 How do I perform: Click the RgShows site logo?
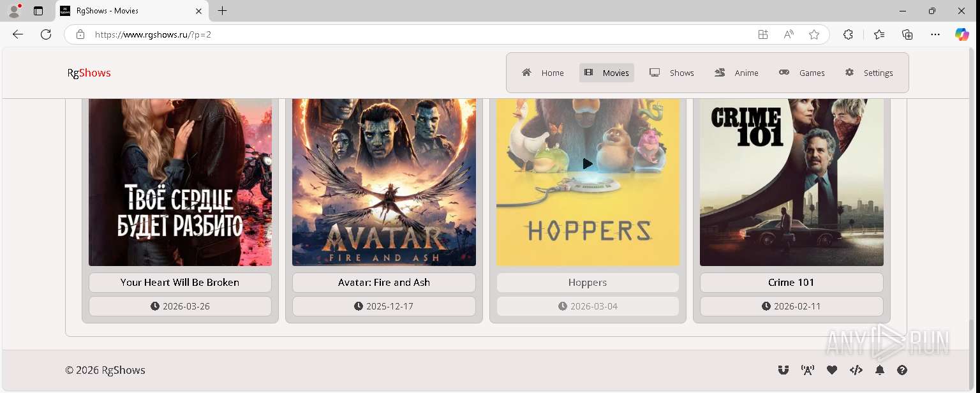(89, 73)
